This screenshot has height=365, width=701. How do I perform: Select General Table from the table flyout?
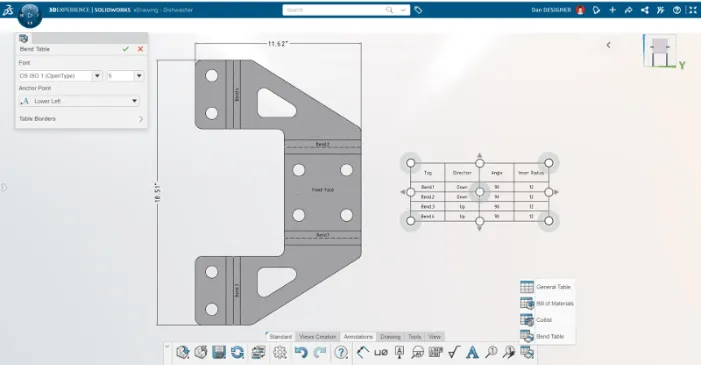pyautogui.click(x=545, y=287)
